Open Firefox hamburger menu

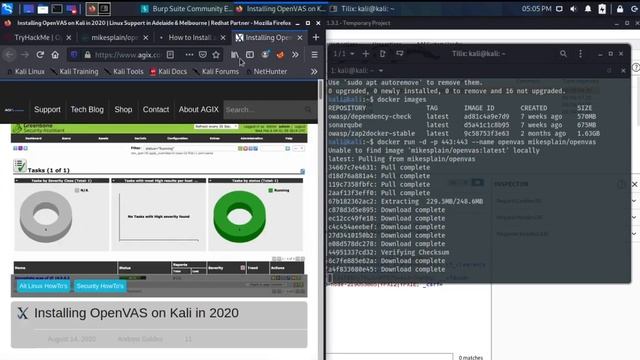pyautogui.click(x=314, y=55)
